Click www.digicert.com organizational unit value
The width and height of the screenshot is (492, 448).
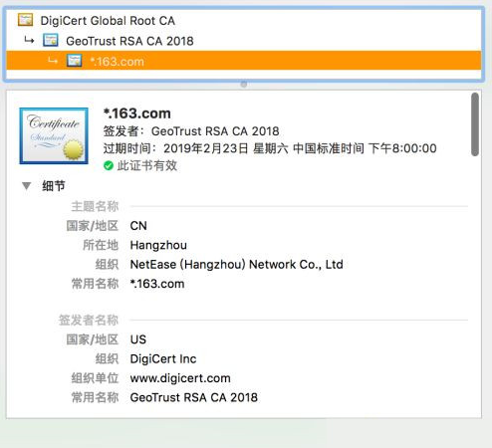tap(180, 378)
